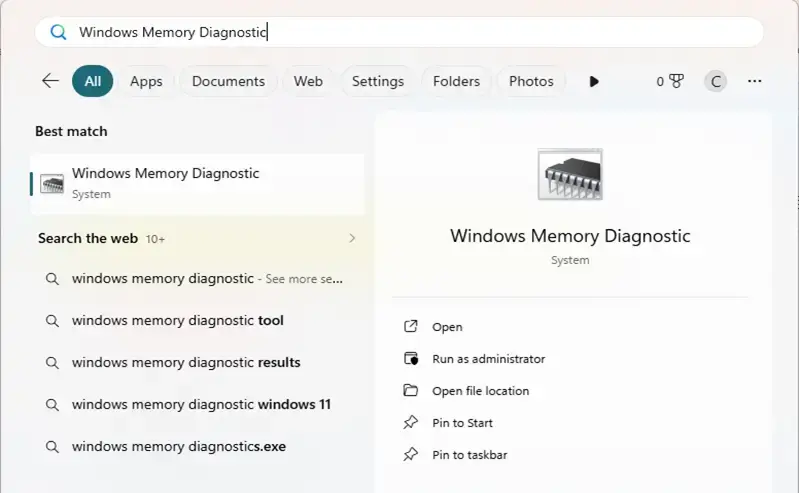This screenshot has width=799, height=493.
Task: Switch to the Documents filter tab
Action: coord(228,81)
